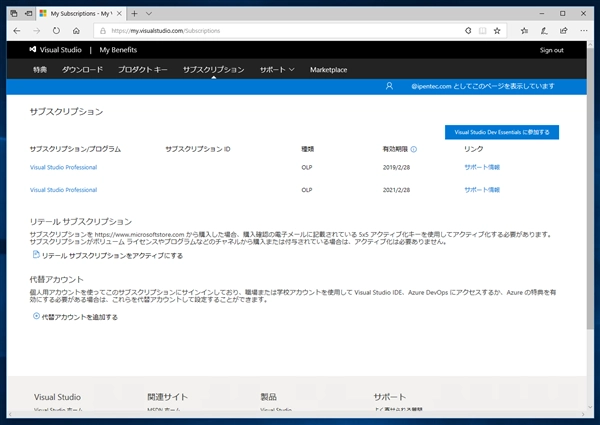Open the ダウンロード tab
The width and height of the screenshot is (600, 425).
tap(82, 70)
